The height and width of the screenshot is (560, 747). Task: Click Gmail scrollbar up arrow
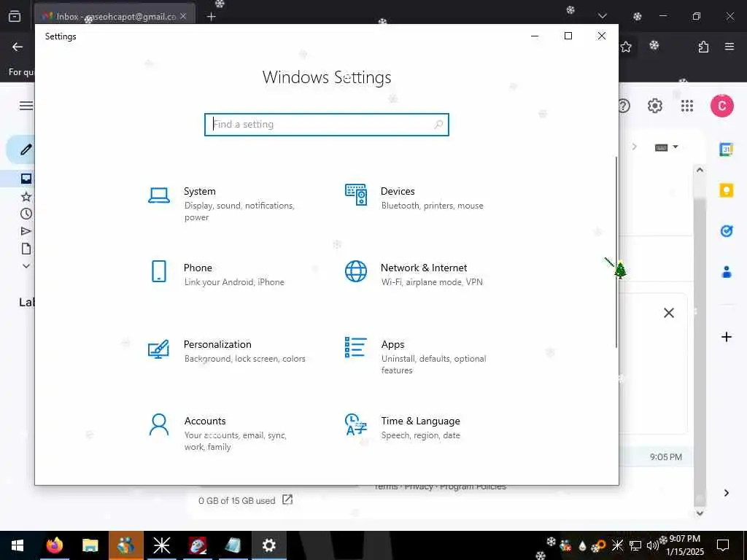click(700, 170)
